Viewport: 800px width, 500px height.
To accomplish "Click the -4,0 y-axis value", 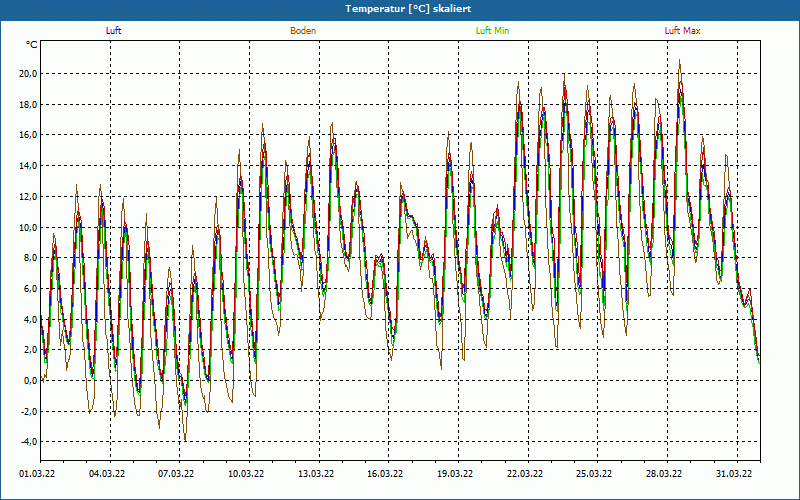I will pyautogui.click(x=30, y=442).
